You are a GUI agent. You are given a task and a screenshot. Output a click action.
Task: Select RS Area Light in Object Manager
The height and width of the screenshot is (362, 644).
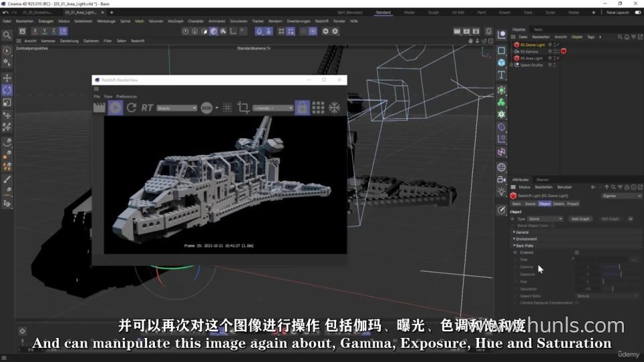531,58
